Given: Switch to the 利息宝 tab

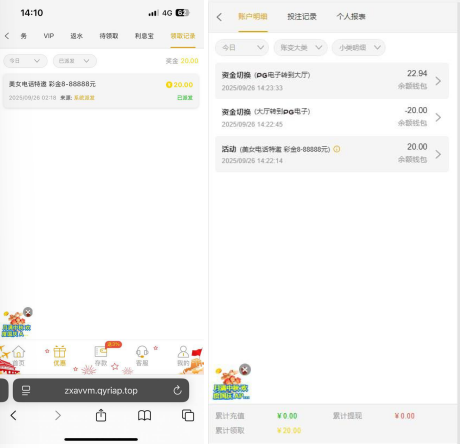Looking at the screenshot, I should tap(144, 36).
